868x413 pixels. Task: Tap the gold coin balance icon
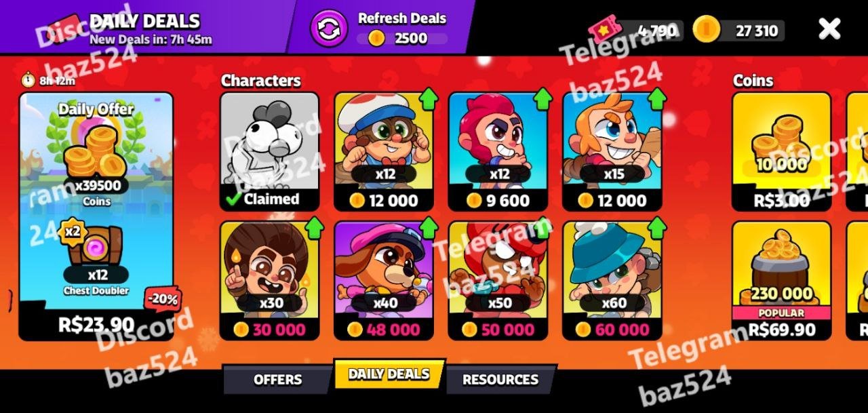706,30
